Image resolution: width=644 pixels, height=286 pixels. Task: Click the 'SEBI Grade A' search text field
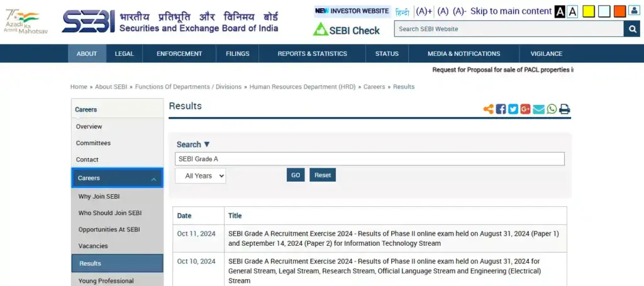click(x=369, y=159)
